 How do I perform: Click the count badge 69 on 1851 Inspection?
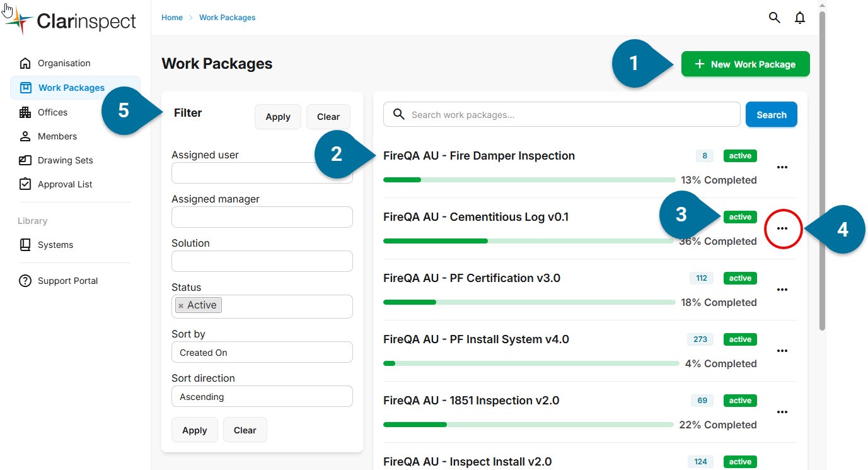click(x=702, y=401)
